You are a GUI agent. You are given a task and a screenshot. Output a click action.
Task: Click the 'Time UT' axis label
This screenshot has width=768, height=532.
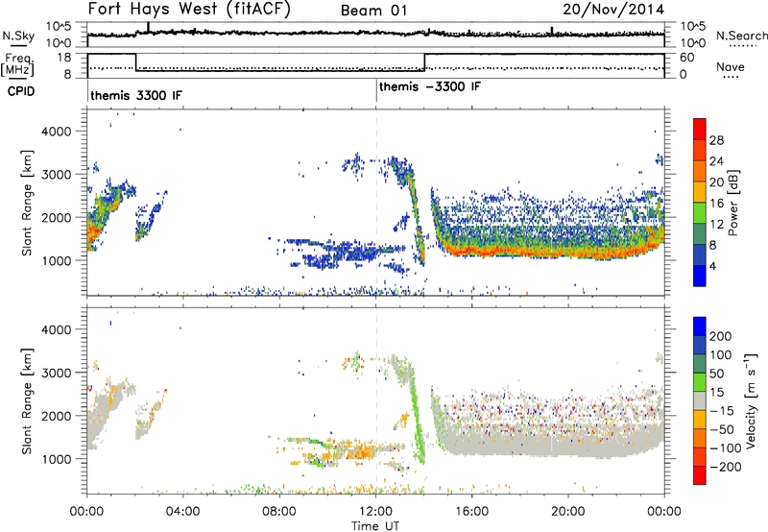pos(375,526)
